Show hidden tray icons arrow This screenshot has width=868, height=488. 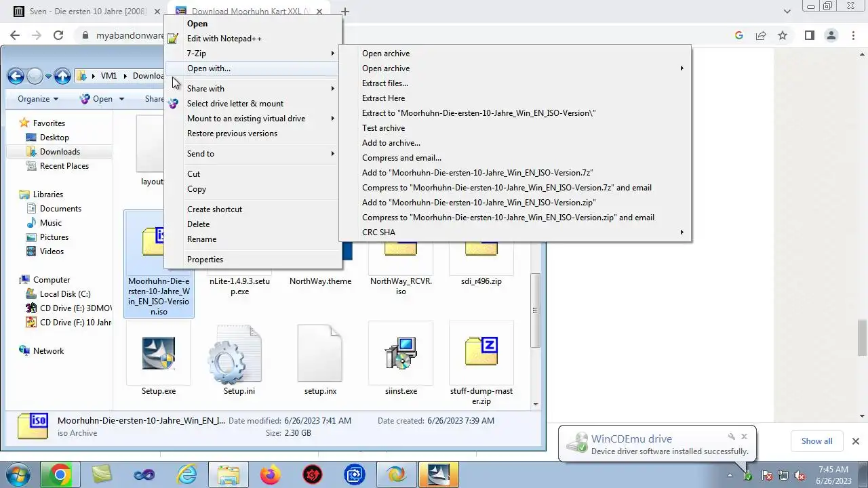click(x=730, y=476)
